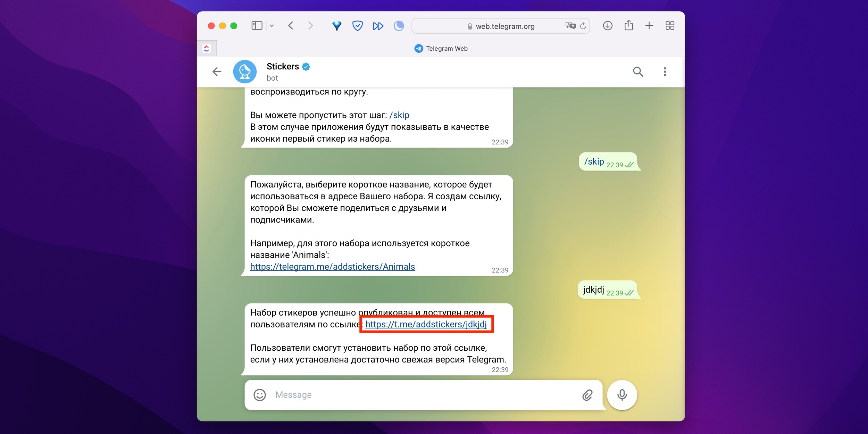
Task: Open the t.me/addstickers/jdkjdj link
Action: [426, 324]
